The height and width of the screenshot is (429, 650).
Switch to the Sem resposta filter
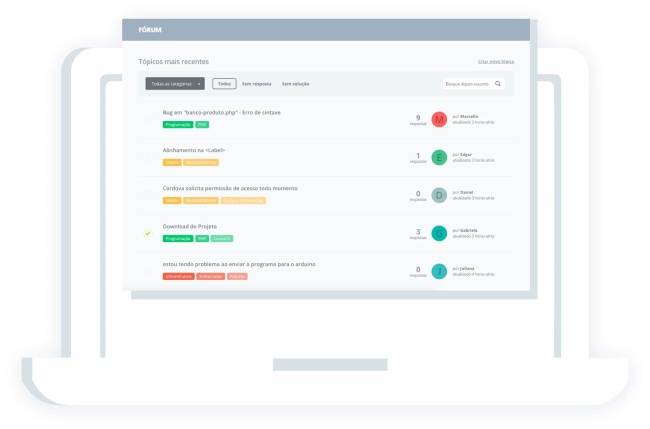257,84
